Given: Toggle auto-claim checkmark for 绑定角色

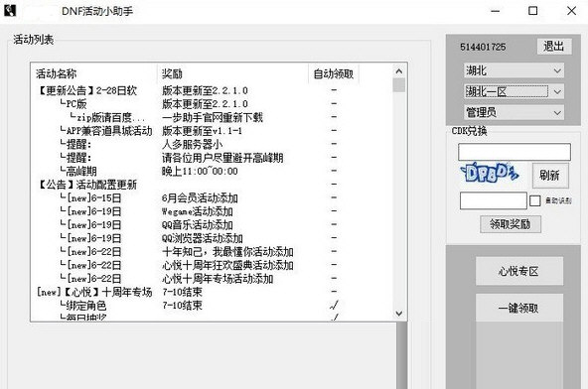Looking at the screenshot, I should (334, 305).
